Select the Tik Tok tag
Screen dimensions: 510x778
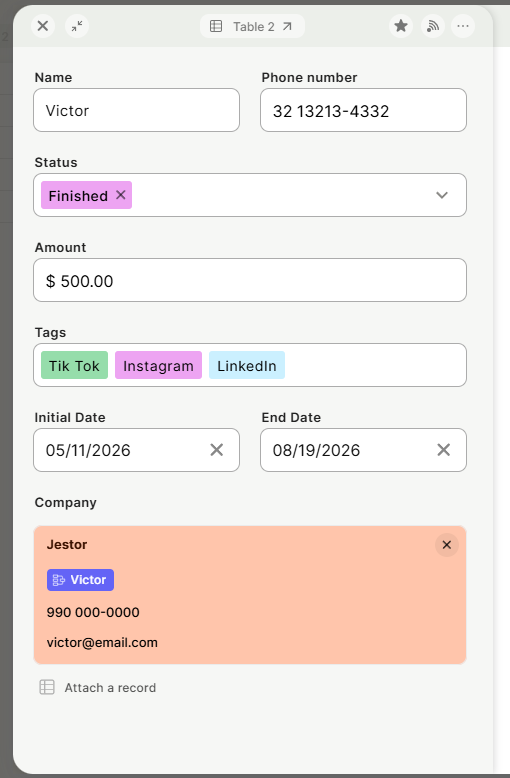pyautogui.click(x=74, y=366)
